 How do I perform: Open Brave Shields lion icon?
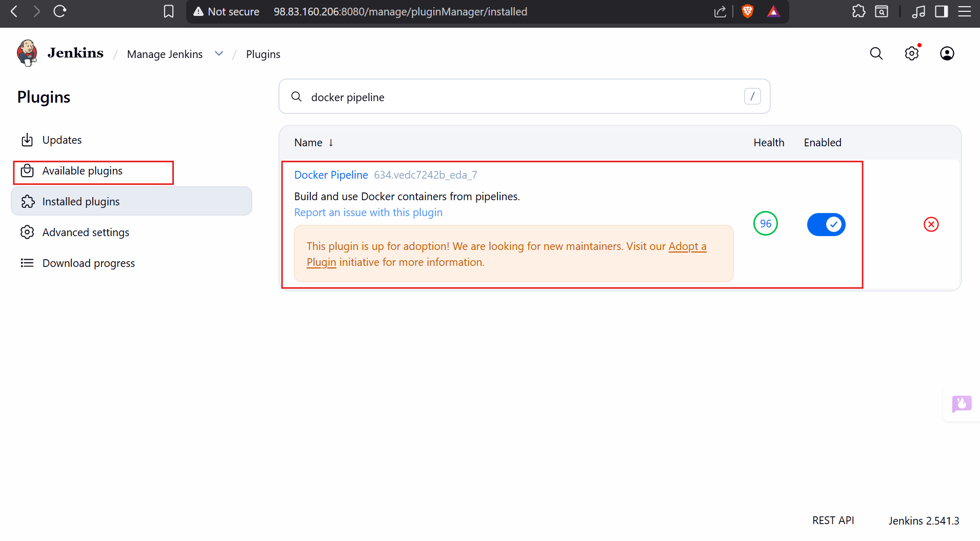point(748,11)
